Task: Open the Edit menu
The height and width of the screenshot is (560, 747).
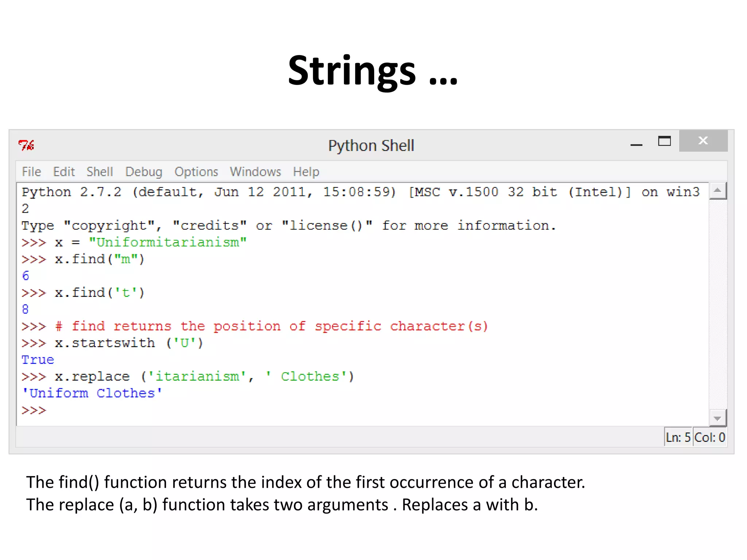Action: (x=64, y=172)
